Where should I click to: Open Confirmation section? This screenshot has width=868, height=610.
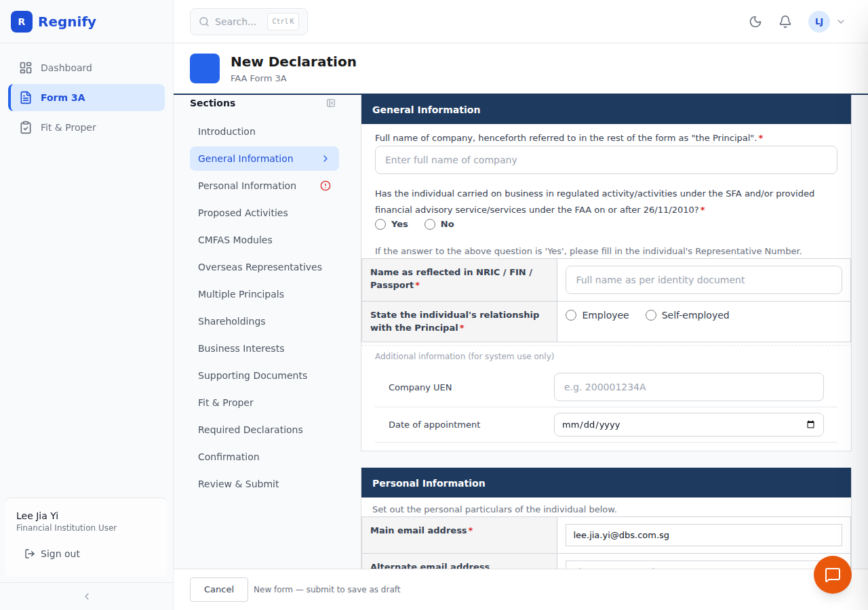(264, 457)
